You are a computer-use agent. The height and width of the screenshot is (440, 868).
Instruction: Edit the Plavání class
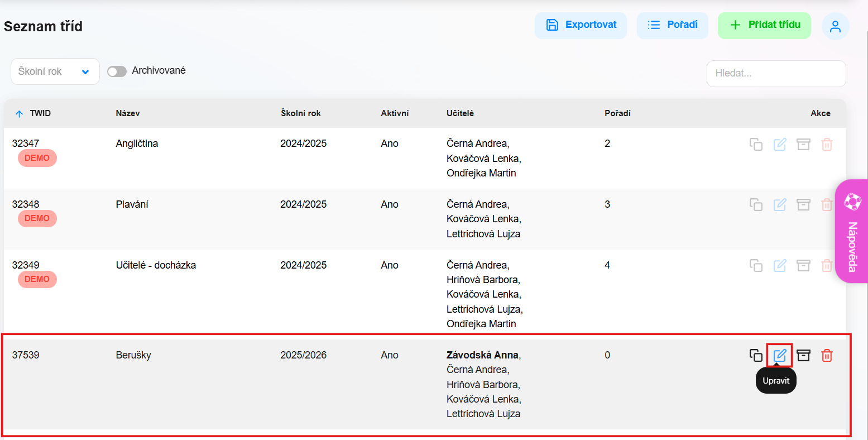coord(780,205)
